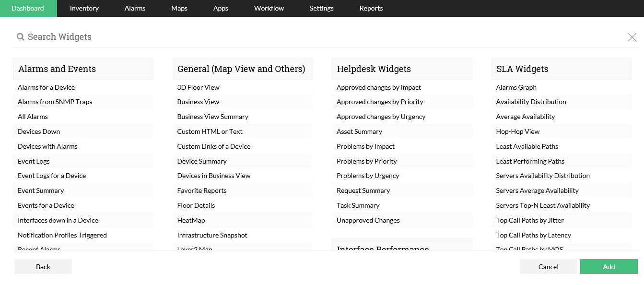Select the Hop-Hop View widget
Image resolution: width=644 pixels, height=285 pixels.
point(517,131)
